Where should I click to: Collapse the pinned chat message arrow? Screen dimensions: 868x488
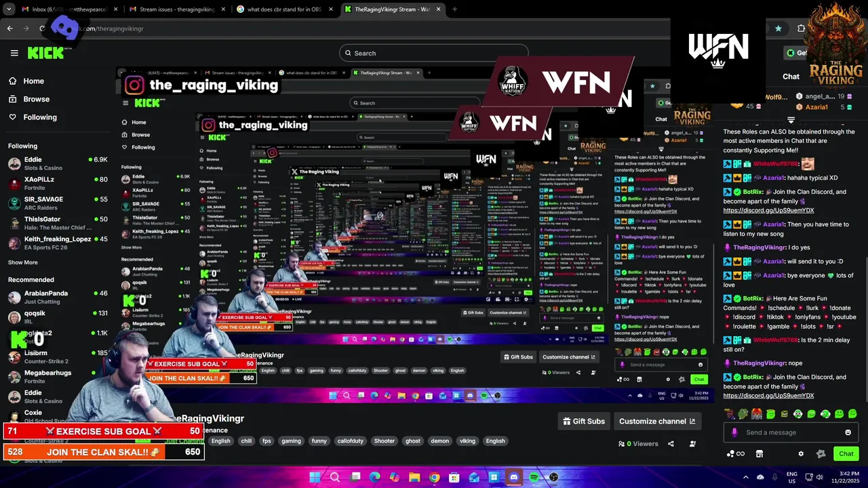click(791, 120)
